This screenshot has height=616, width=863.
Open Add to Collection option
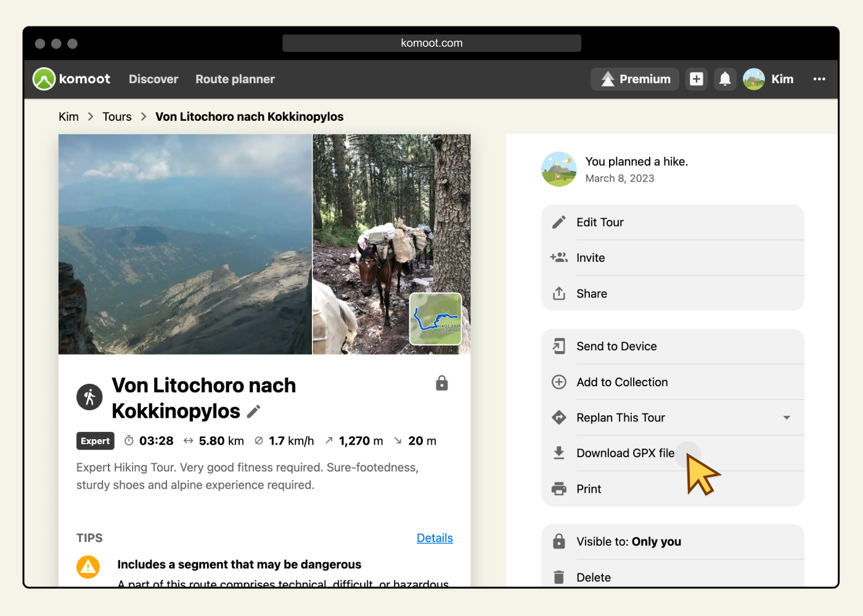point(621,382)
